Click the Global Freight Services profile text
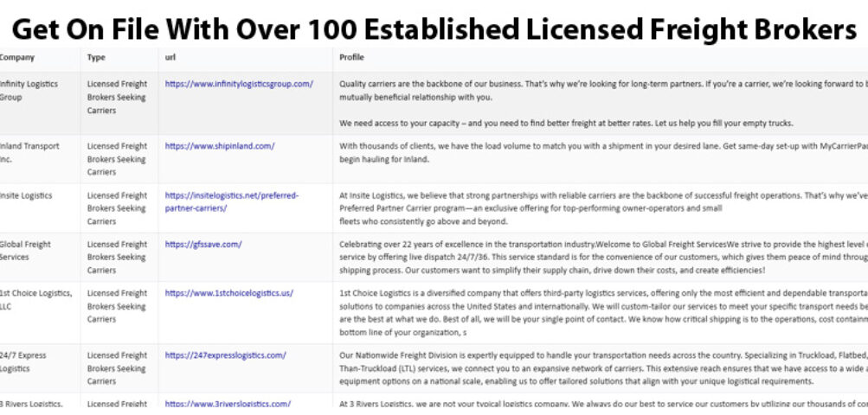 [603, 258]
